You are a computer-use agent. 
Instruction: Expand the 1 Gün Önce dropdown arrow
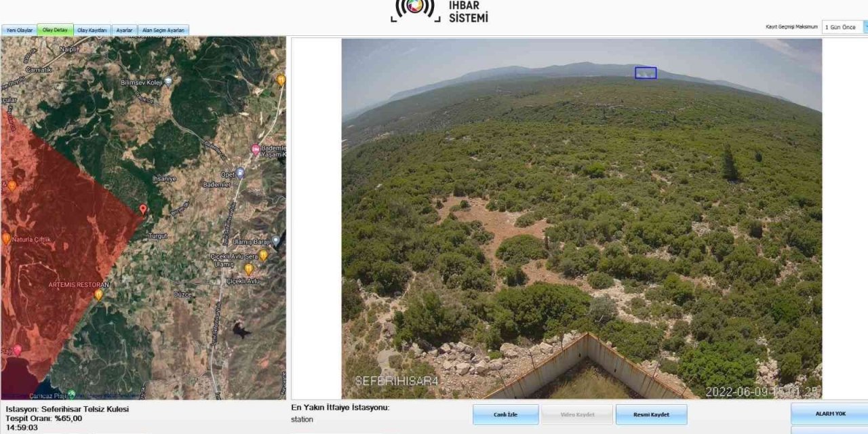865,27
